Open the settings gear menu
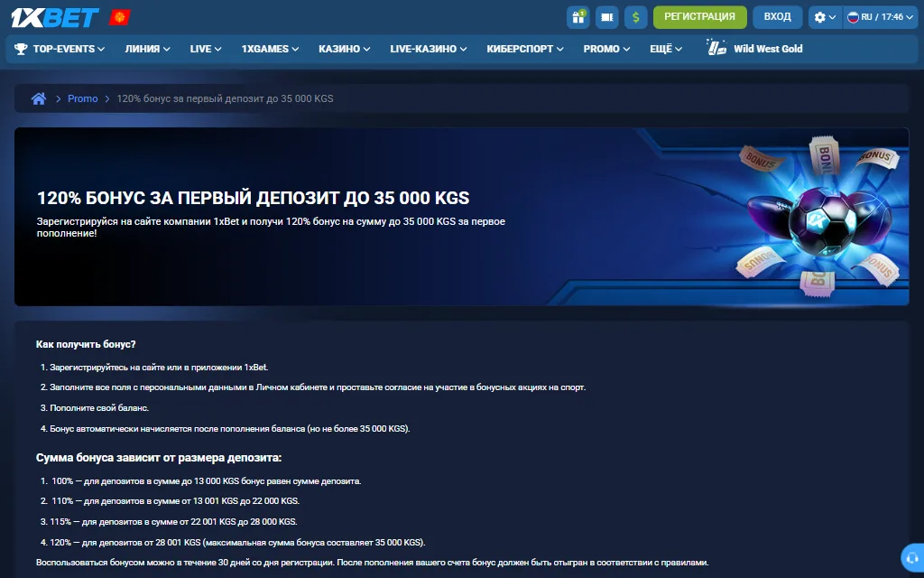Image resolution: width=924 pixels, height=578 pixels. pyautogui.click(x=825, y=17)
